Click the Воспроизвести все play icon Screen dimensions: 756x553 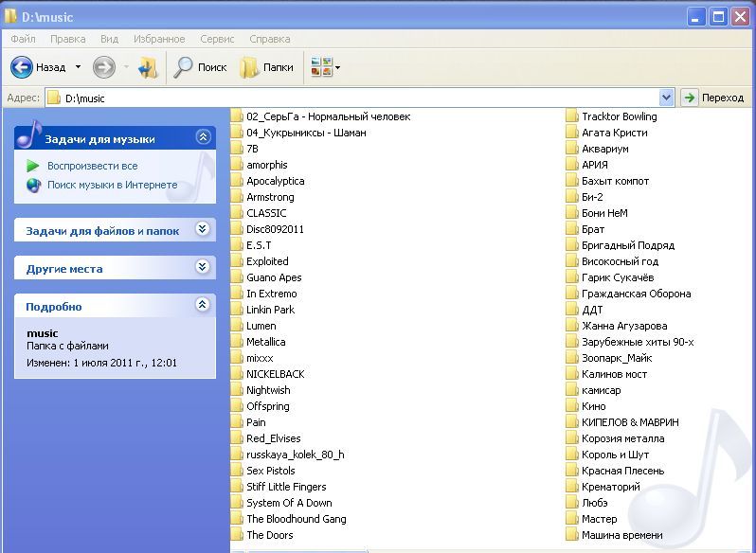click(x=33, y=167)
